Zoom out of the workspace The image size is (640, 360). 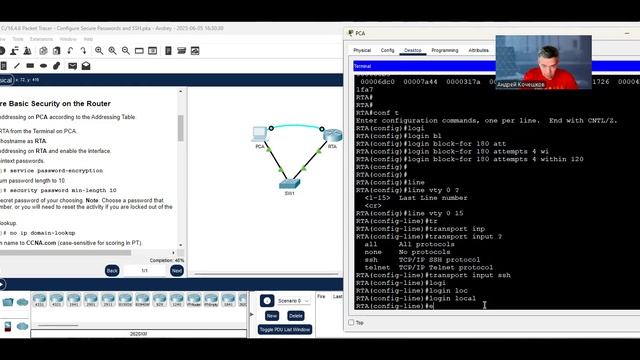pyautogui.click(x=126, y=51)
